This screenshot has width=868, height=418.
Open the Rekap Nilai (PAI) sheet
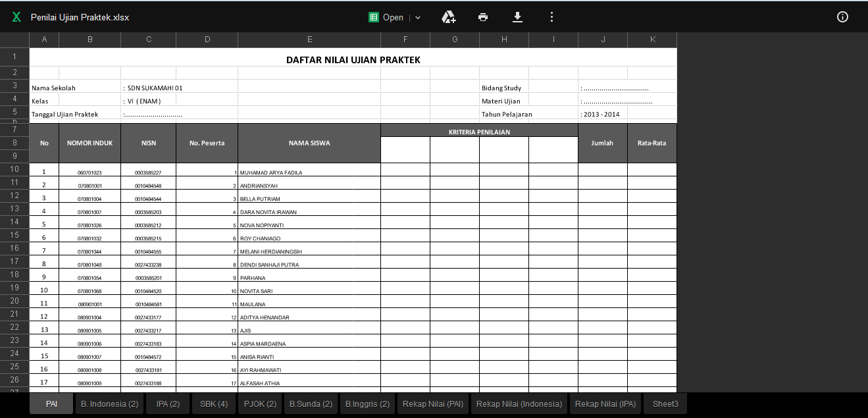point(432,404)
